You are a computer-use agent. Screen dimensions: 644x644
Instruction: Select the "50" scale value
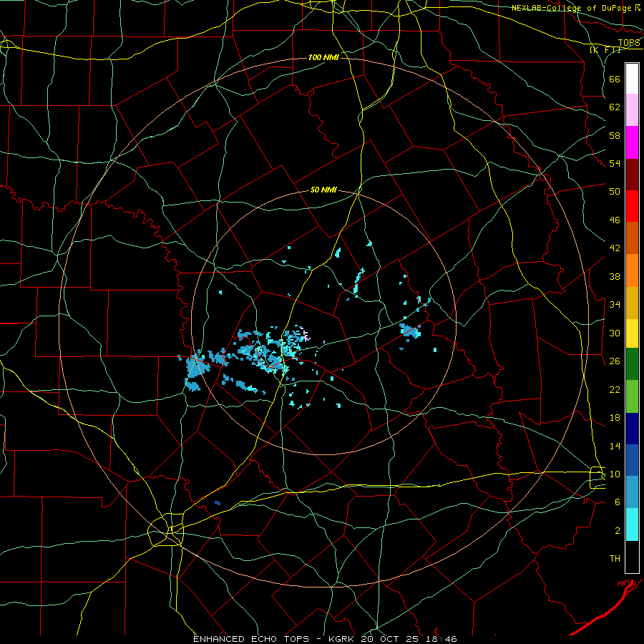point(615,191)
